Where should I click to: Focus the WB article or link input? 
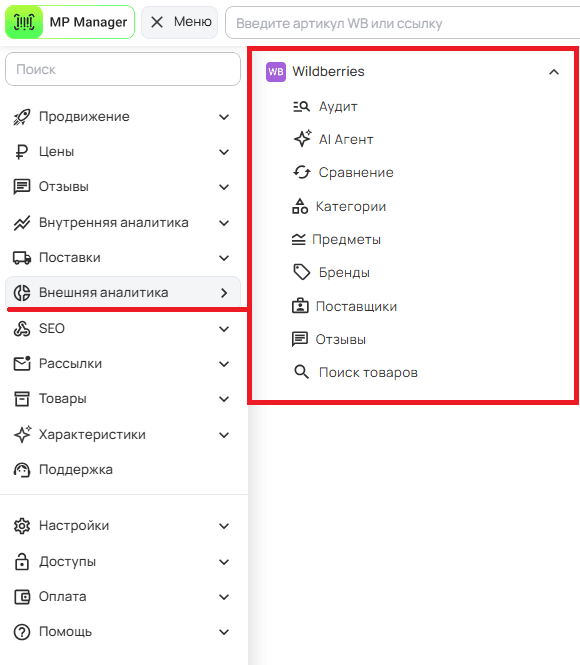402,23
